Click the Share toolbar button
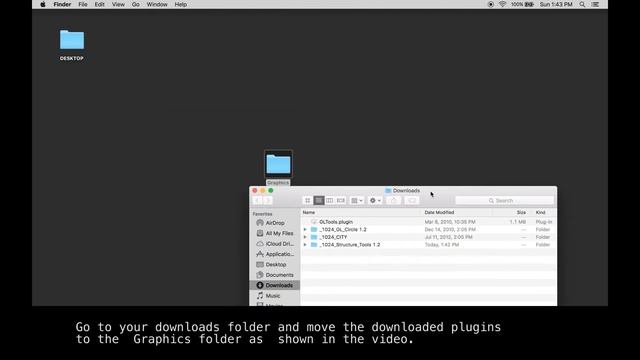This screenshot has height=360, width=640. [393, 200]
